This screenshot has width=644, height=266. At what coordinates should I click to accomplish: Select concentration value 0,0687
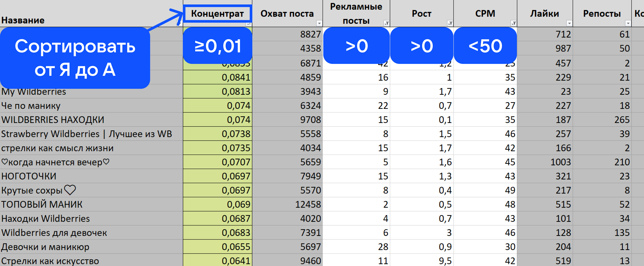218,218
